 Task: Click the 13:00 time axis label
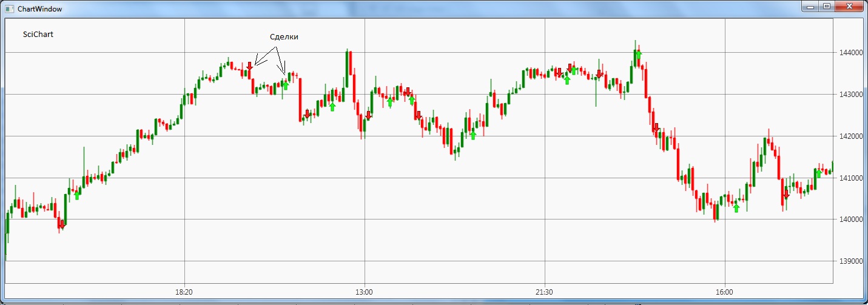(364, 292)
